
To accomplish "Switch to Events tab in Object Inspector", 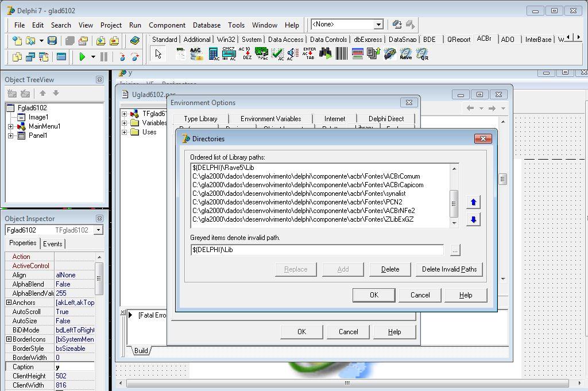I will pyautogui.click(x=52, y=243).
